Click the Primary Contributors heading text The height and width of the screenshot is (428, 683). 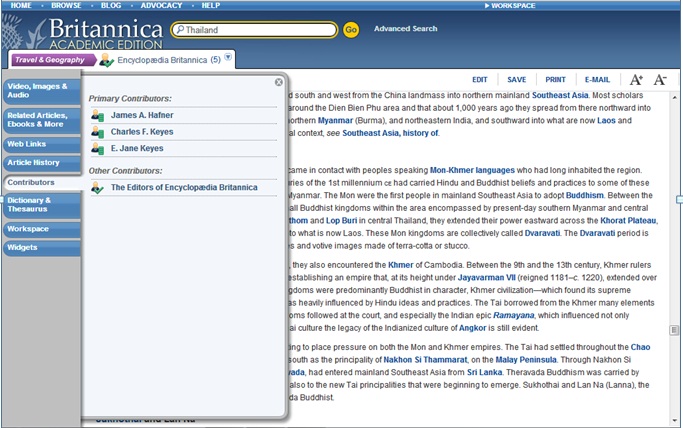click(130, 99)
